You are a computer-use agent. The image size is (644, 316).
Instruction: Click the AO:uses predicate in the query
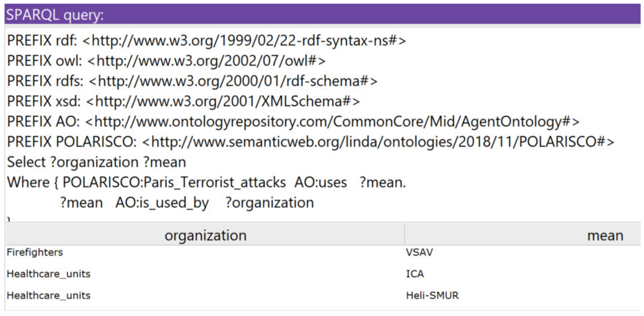click(x=321, y=182)
